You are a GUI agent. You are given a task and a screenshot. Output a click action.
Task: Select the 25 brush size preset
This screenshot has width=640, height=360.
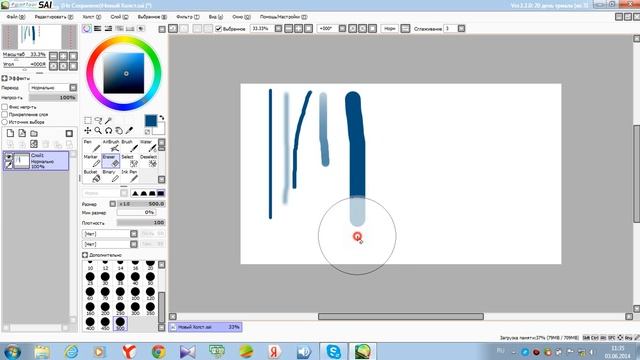[90, 278]
